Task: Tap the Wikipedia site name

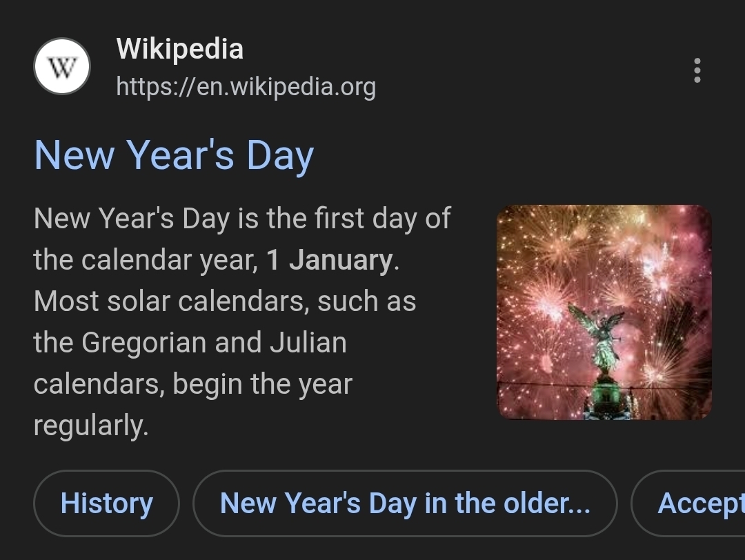Action: [179, 49]
